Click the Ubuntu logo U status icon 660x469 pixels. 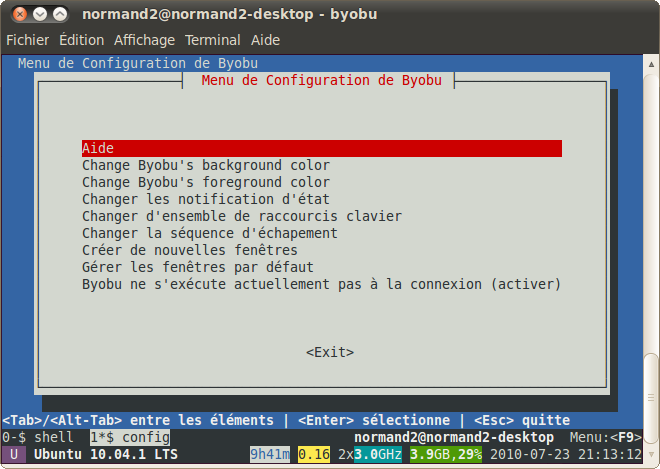[x=14, y=455]
